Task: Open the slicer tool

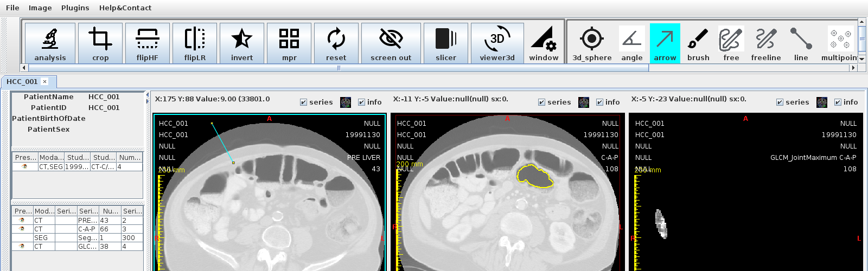Action: pyautogui.click(x=446, y=43)
